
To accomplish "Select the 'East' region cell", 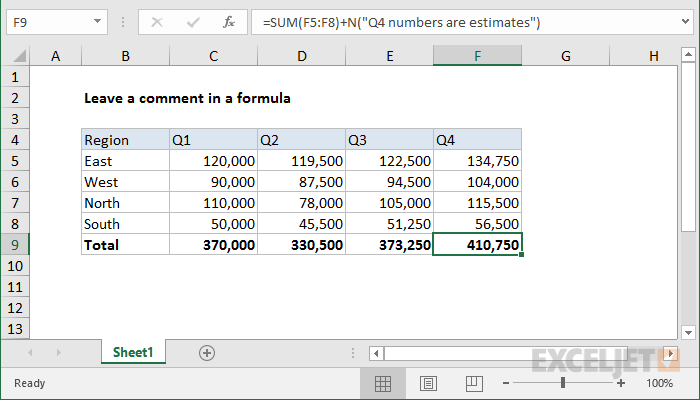I will tap(125, 161).
